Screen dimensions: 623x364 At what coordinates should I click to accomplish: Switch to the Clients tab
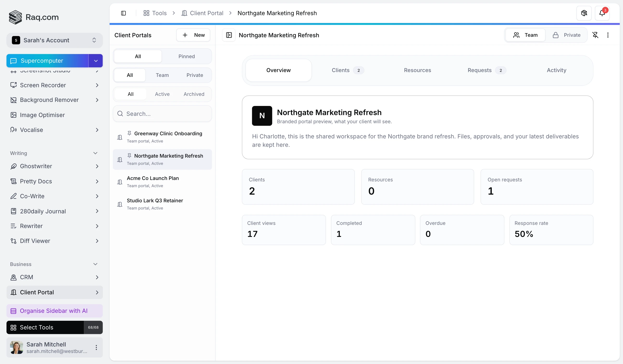(348, 70)
